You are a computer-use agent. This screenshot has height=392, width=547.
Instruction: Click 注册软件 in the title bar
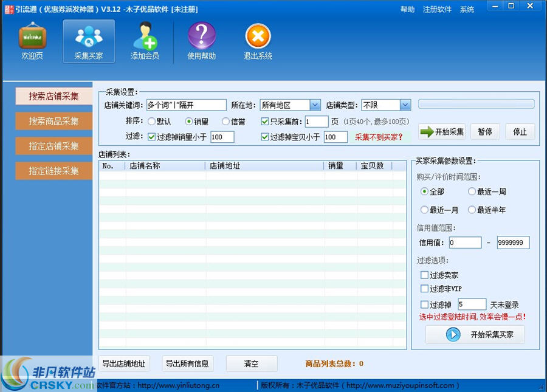pos(437,9)
